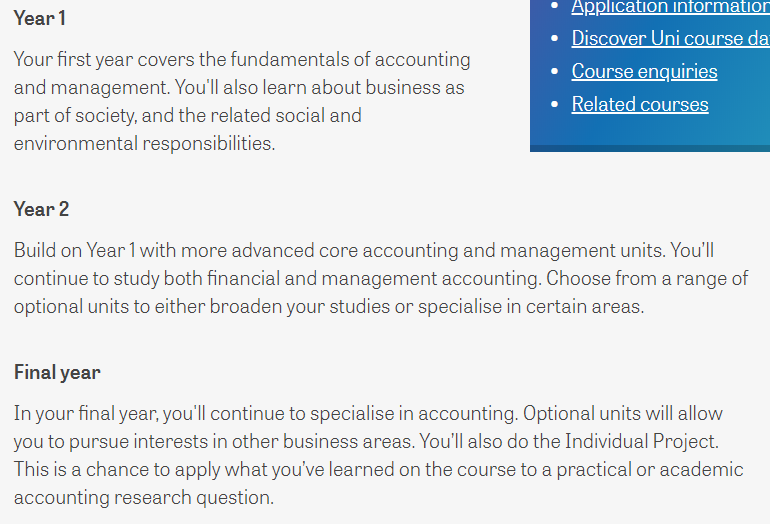Click the Year 1 paragraph starting "Your first year covers"
This screenshot has width=770, height=524.
pos(242,101)
